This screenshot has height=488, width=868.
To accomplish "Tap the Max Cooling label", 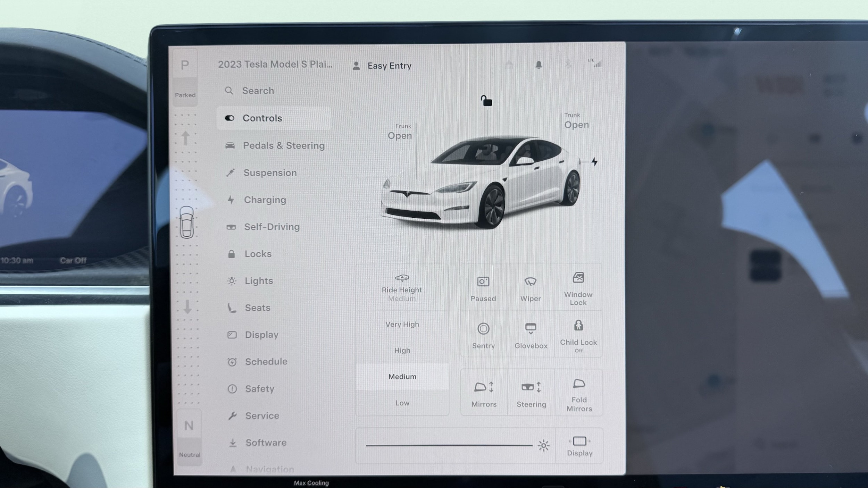I will pos(311,483).
